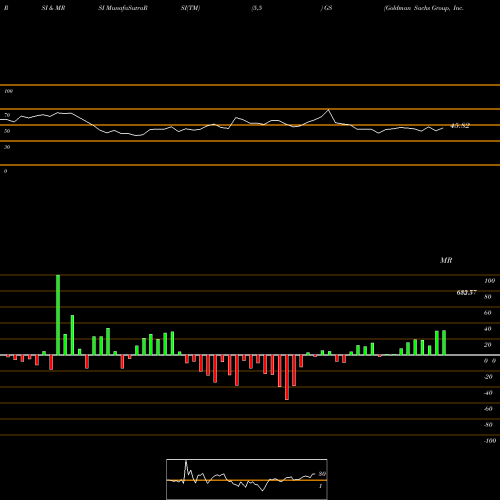Image resolution: width=500 pixels, height=500 pixels.
Task: Select the MR axis label 40
Action: coord(487,329)
